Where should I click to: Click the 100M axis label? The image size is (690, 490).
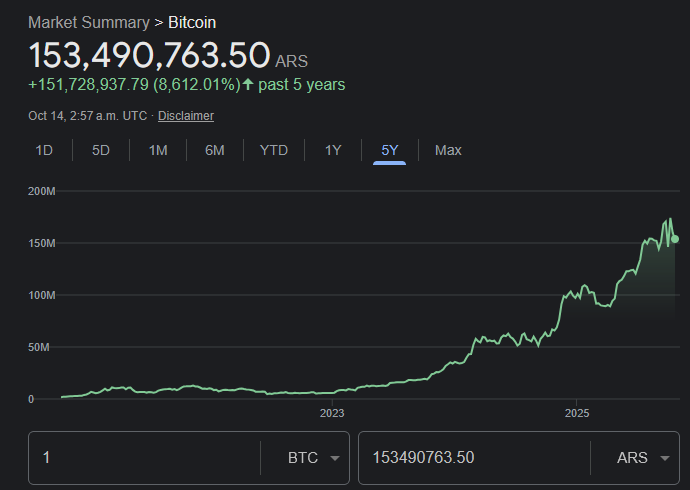click(42, 295)
